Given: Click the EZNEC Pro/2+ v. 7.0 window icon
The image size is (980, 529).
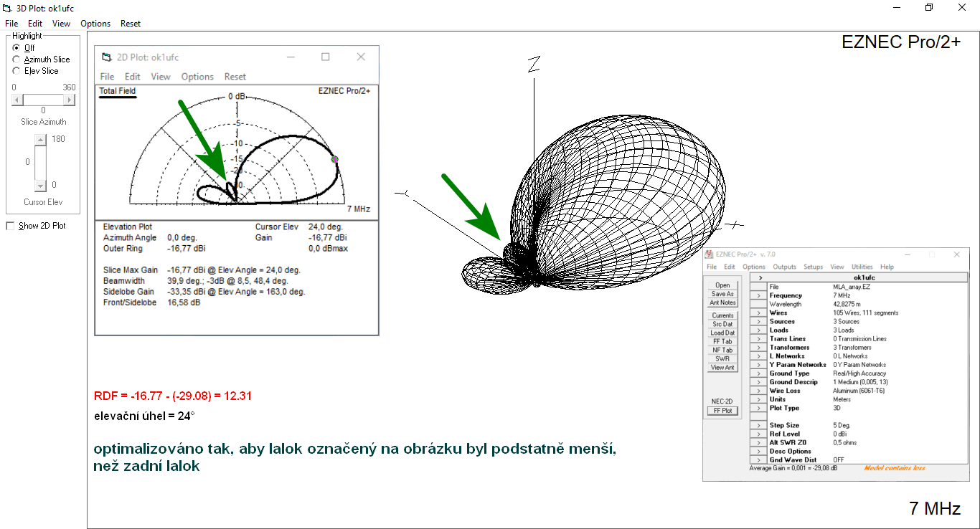Looking at the screenshot, I should [x=709, y=254].
